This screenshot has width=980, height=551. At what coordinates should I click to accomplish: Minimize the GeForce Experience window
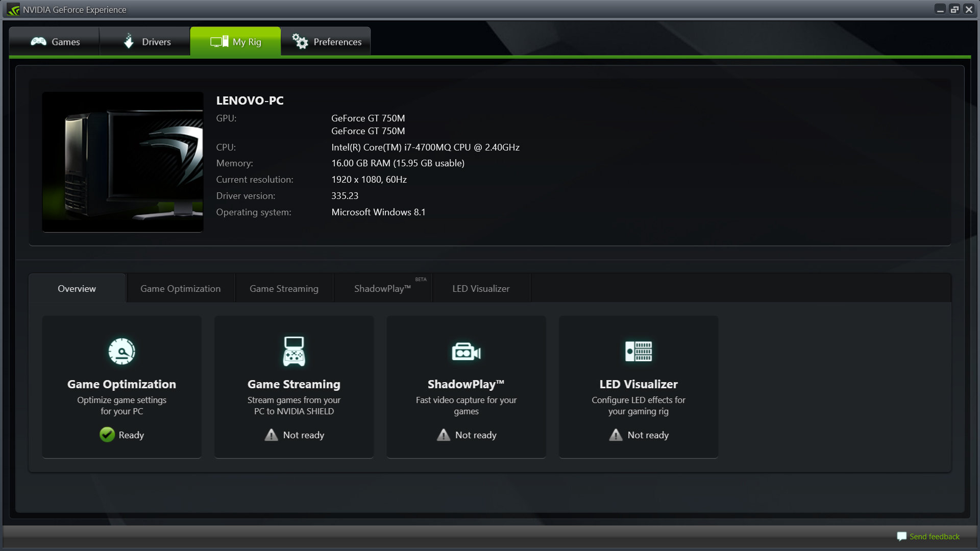tap(940, 10)
